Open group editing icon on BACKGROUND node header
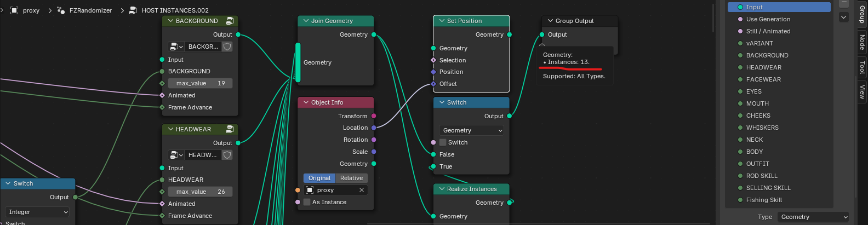 tap(230, 21)
